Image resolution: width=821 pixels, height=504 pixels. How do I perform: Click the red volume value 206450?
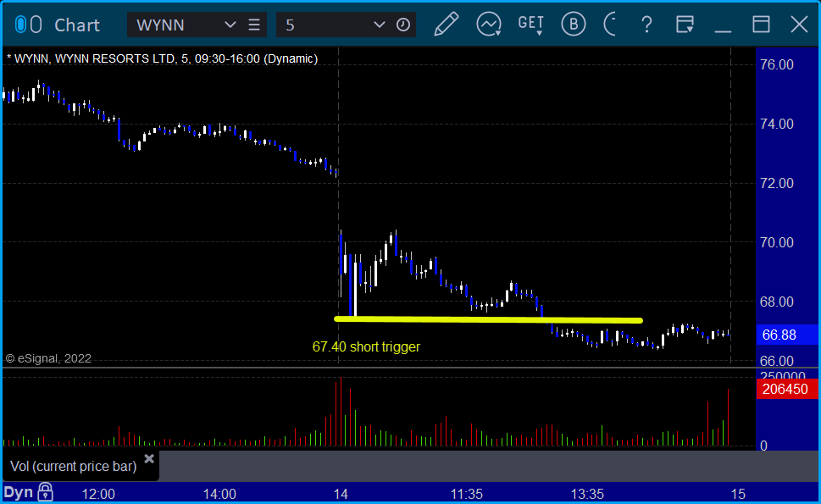[787, 389]
